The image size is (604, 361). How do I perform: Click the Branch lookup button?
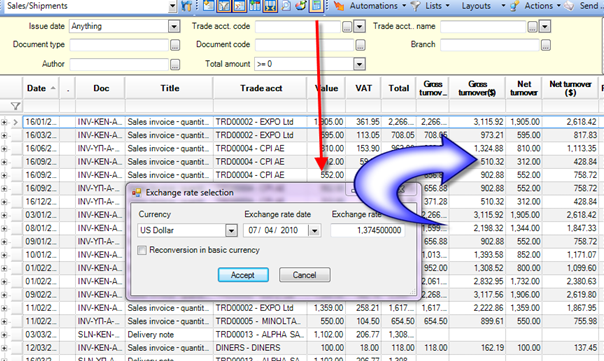(x=545, y=45)
